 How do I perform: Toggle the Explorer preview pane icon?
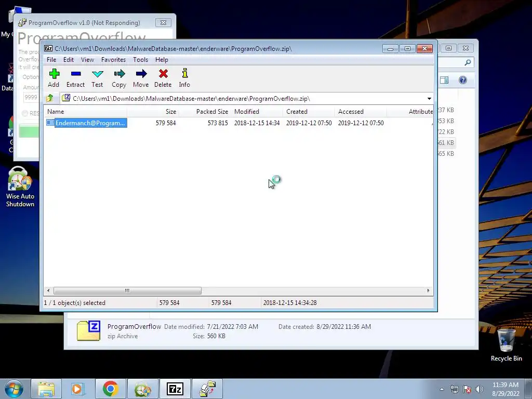(444, 80)
